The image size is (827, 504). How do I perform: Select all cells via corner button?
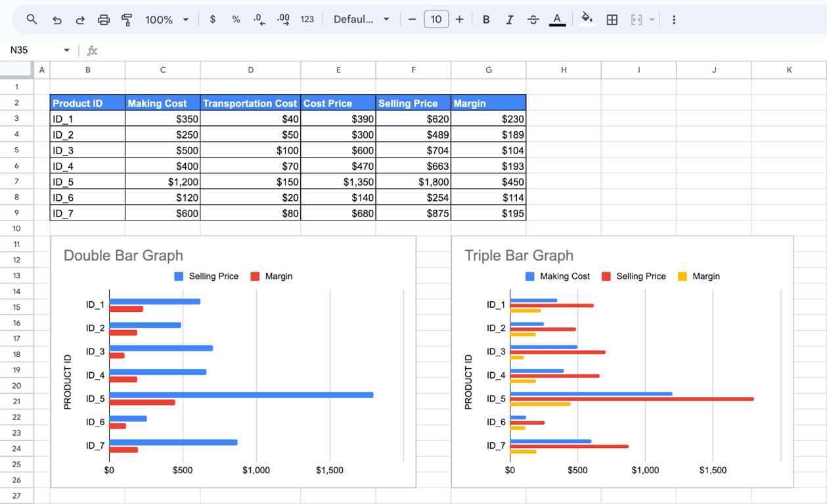click(x=16, y=70)
